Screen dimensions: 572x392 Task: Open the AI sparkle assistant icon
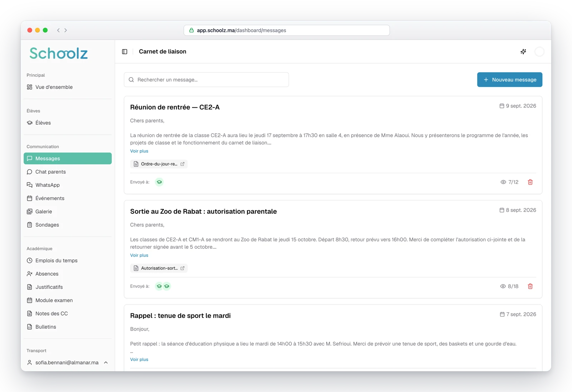(523, 52)
